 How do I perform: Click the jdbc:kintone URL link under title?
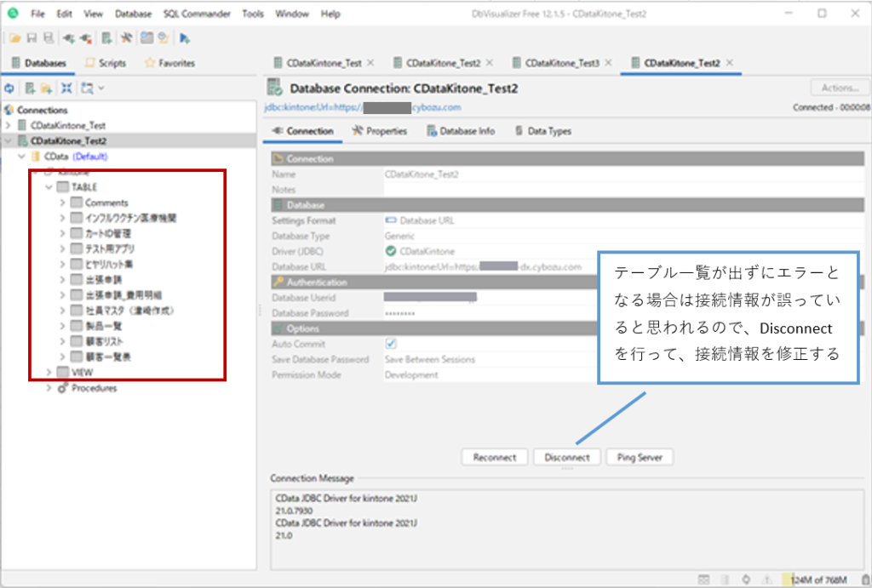point(363,107)
